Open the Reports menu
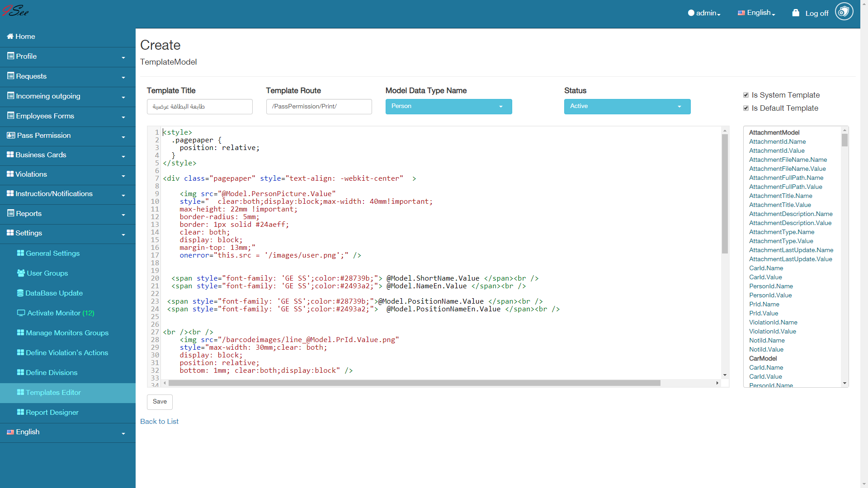 pyautogui.click(x=68, y=214)
